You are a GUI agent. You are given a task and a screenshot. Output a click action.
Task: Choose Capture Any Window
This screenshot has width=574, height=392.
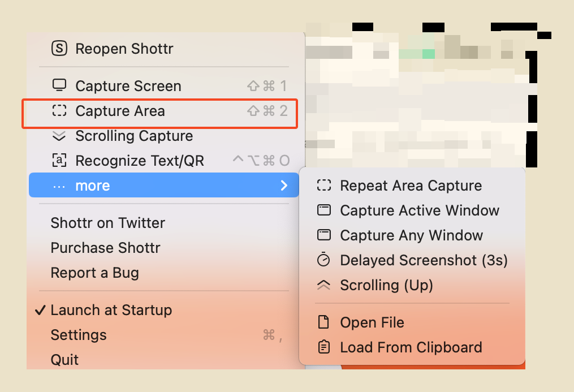(412, 235)
